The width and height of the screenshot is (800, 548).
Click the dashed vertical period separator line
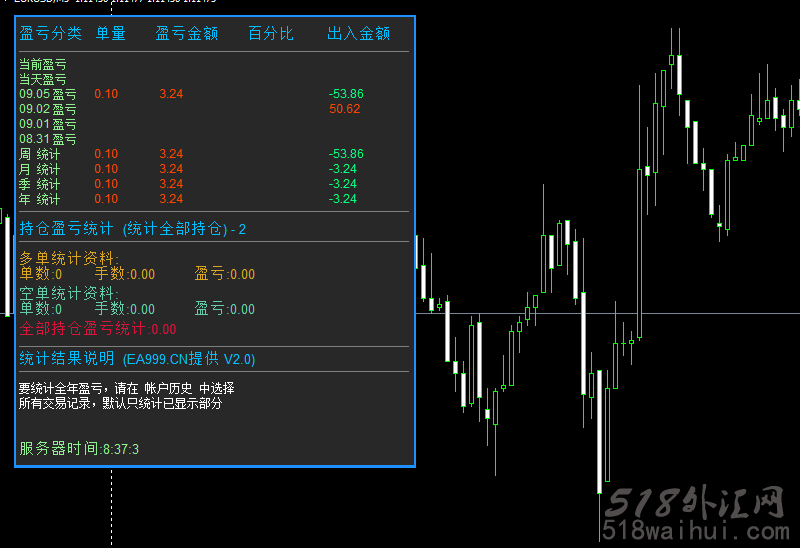(111, 500)
